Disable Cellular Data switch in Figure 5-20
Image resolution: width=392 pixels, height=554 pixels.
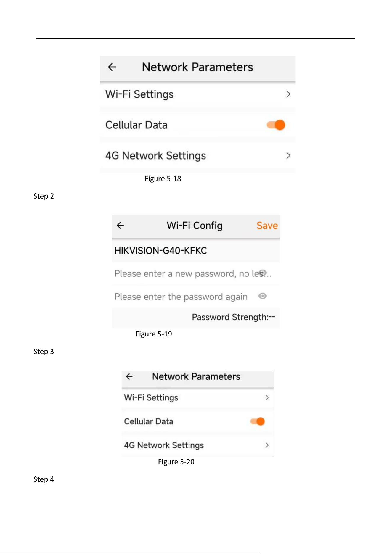click(x=258, y=421)
